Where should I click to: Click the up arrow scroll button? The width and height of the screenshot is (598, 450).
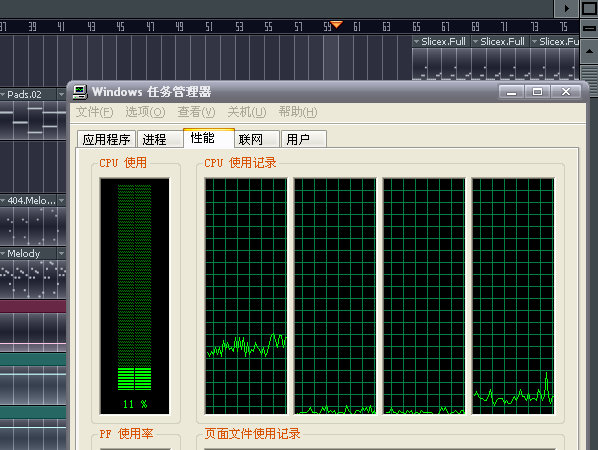click(x=589, y=51)
